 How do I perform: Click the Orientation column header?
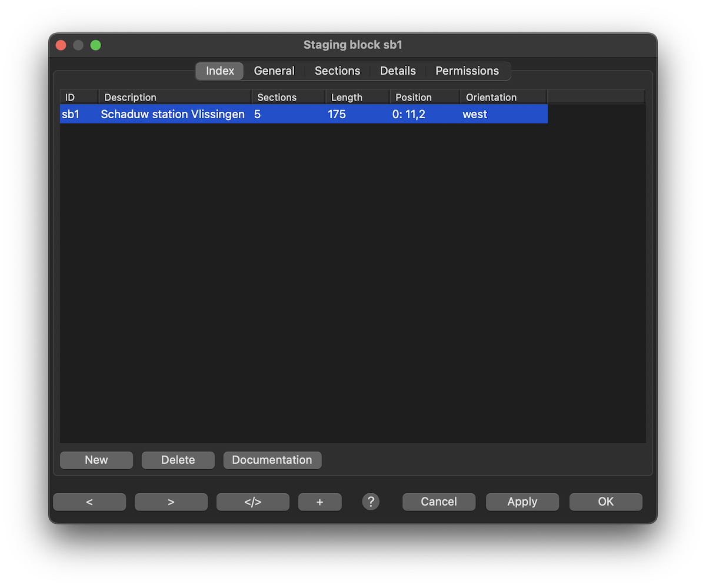click(x=503, y=98)
